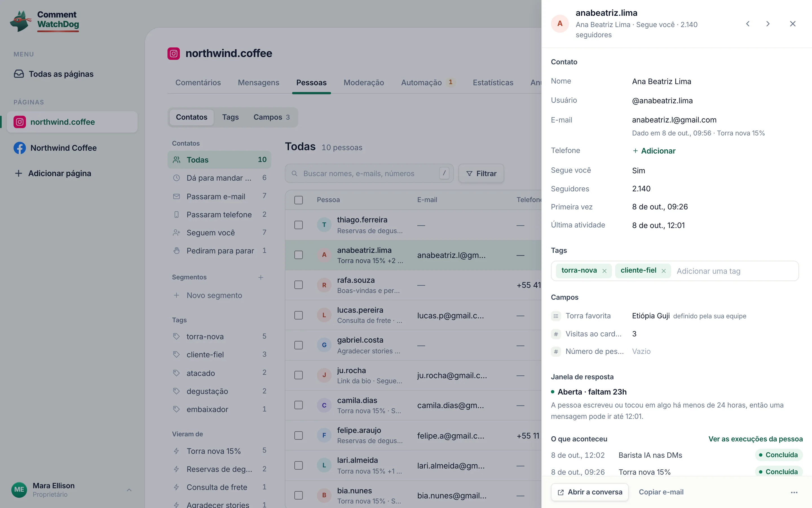Go to previous contact with left chevron

[748, 23]
